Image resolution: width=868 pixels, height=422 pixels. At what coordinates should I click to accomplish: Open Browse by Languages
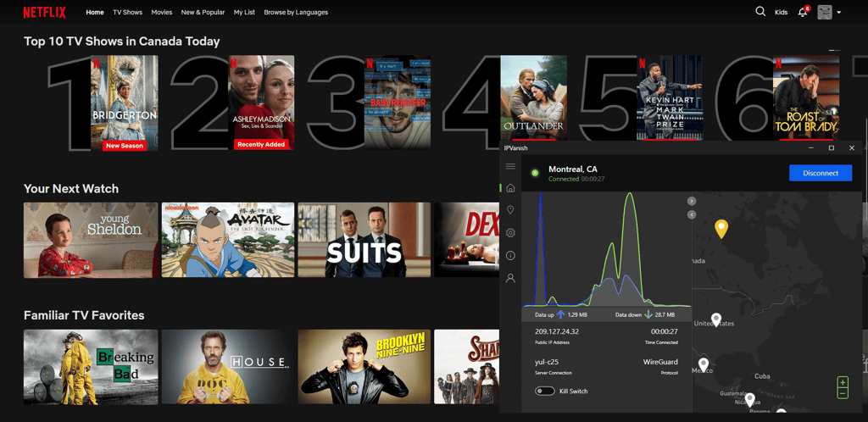(296, 12)
